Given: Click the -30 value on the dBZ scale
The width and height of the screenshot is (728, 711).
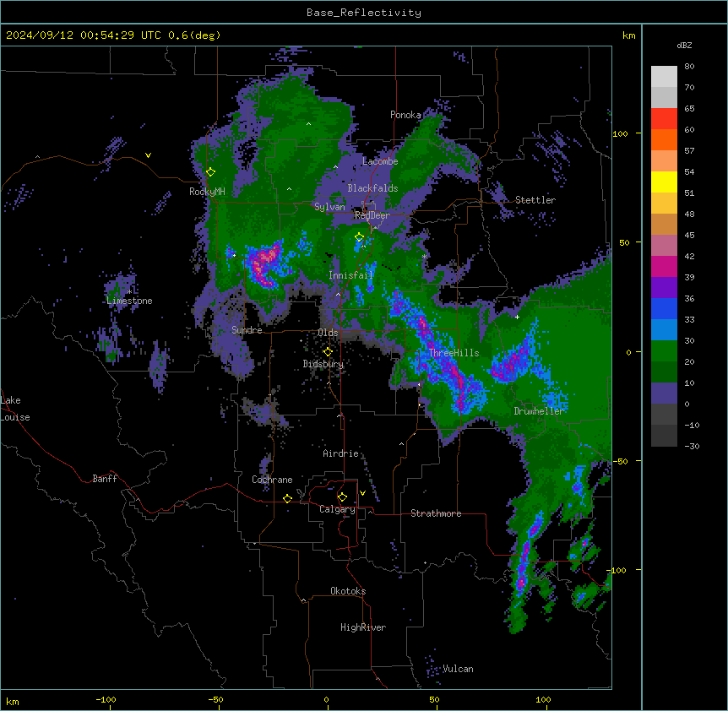Looking at the screenshot, I should point(692,446).
